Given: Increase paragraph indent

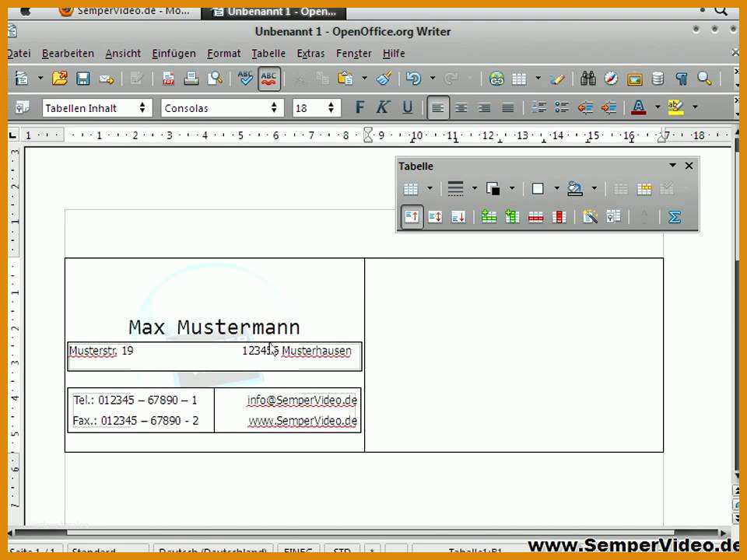Looking at the screenshot, I should [x=608, y=107].
